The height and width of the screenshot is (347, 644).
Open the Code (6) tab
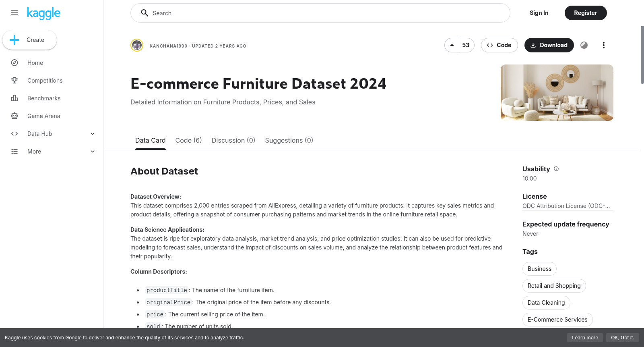coord(188,140)
